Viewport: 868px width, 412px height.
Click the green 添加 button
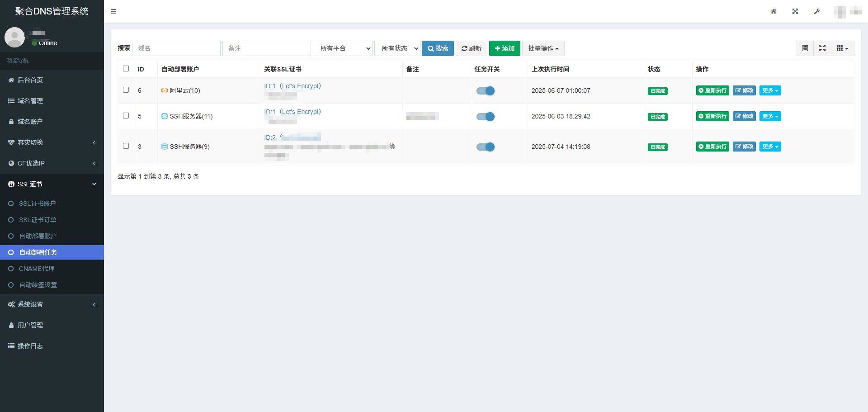point(505,48)
